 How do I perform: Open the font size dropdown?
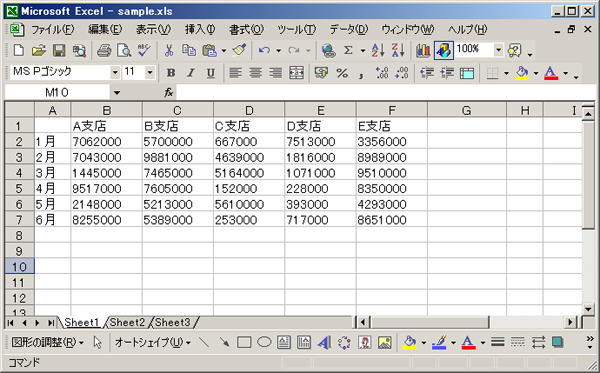coord(150,72)
